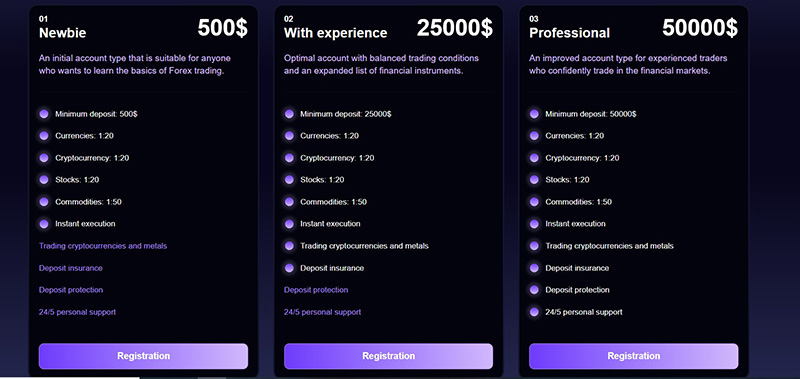Click Cryptocurrency bullet in With experience card
Image resolution: width=800 pixels, height=379 pixels.
click(x=289, y=158)
